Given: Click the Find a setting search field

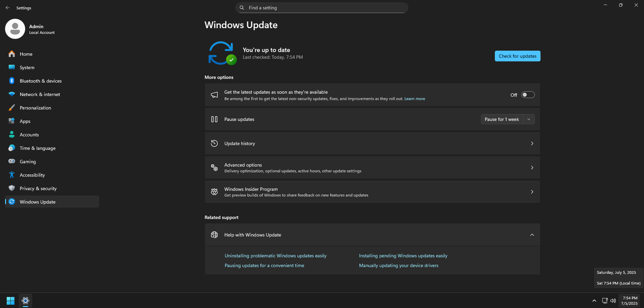Looking at the screenshot, I should pyautogui.click(x=322, y=8).
